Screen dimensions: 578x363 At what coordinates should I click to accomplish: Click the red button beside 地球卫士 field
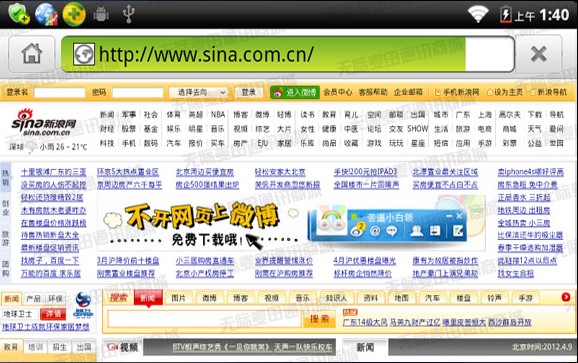pos(53,314)
